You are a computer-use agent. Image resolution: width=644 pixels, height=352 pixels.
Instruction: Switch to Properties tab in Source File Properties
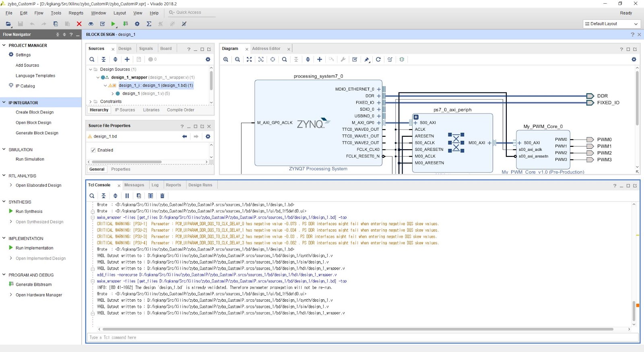[121, 169]
